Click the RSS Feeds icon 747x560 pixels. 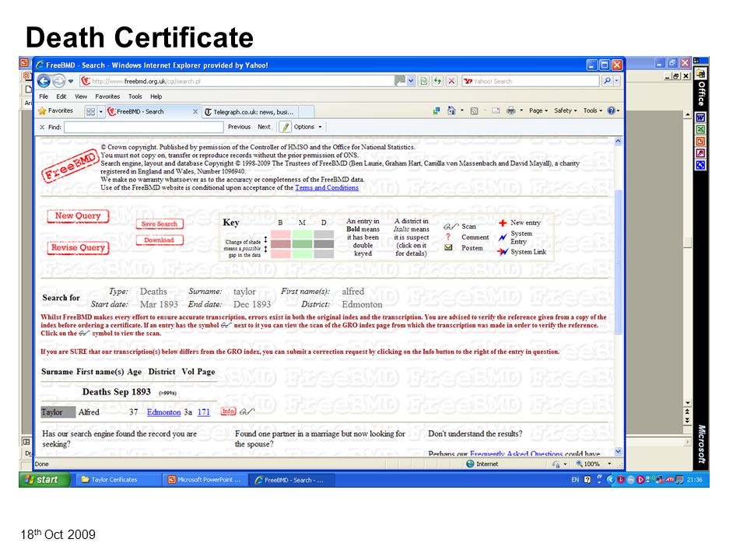point(474,111)
